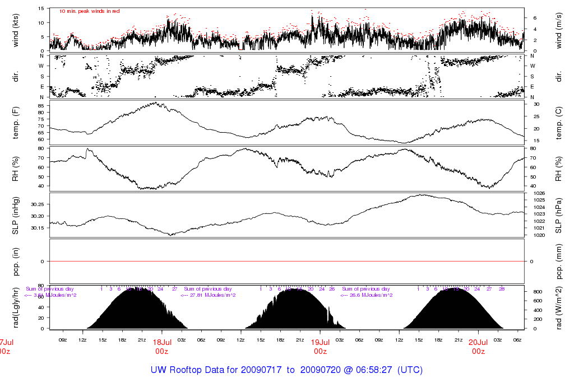Click the 'pcp. (mm)' axis label
Image resolution: width=574 pixels, height=392 pixels.
[558, 262]
